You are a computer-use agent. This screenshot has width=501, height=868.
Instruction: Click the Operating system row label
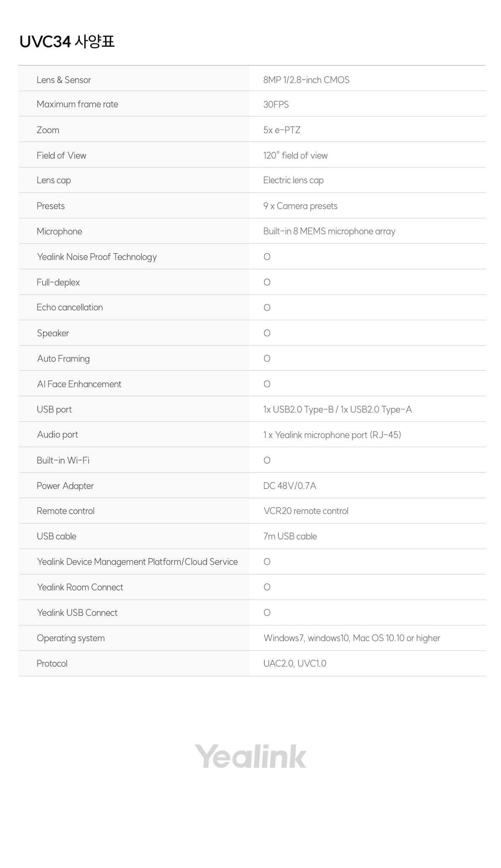pyautogui.click(x=71, y=638)
